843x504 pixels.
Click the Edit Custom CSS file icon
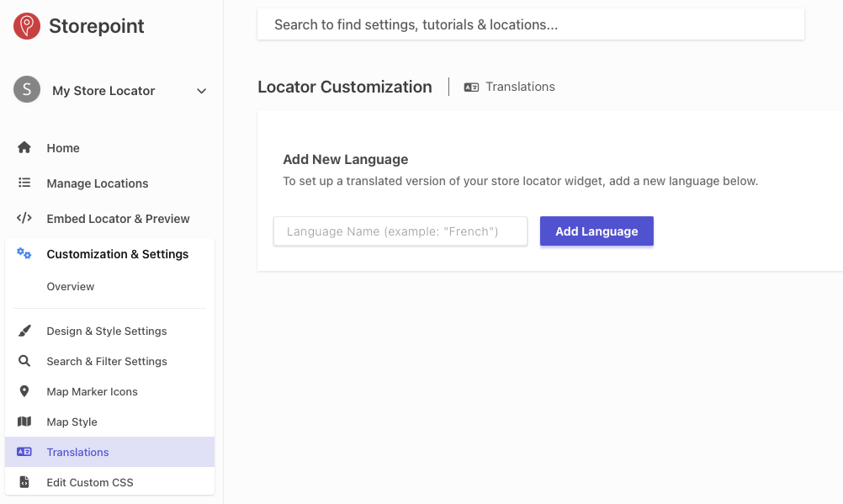tap(24, 483)
